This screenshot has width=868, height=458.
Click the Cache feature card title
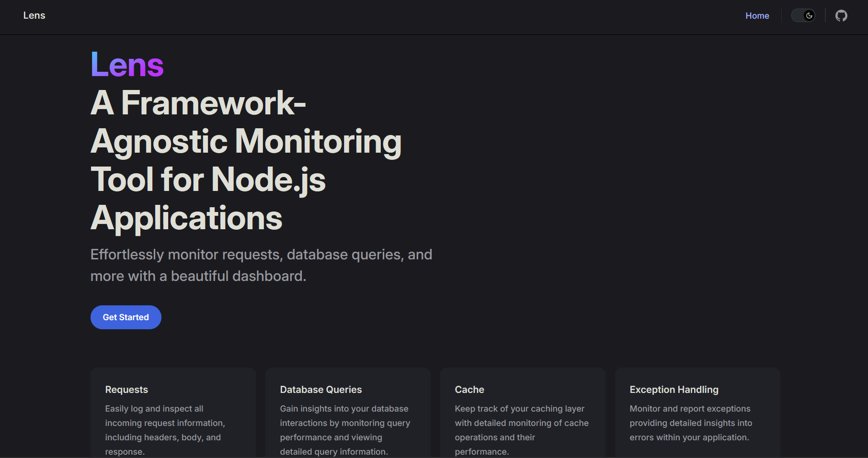(469, 390)
